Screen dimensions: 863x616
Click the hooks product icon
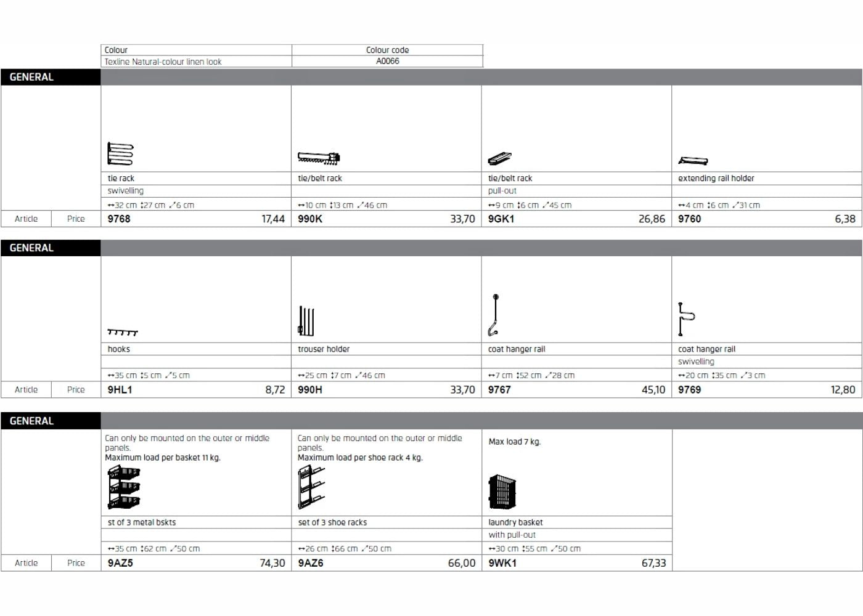click(123, 332)
